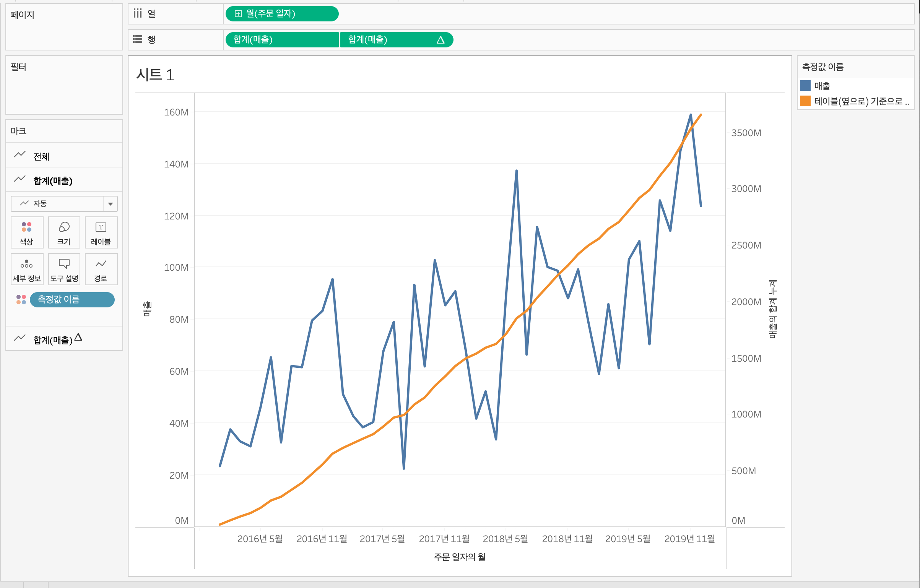The height and width of the screenshot is (588, 920).
Task: Click the 크기 (Size) marks card button
Action: (64, 232)
